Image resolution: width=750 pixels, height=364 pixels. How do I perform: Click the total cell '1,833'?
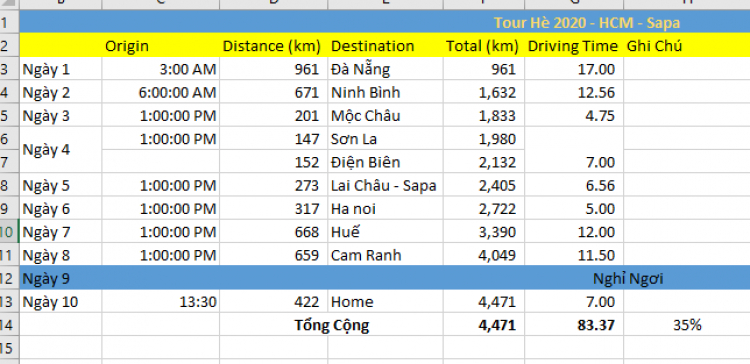484,116
